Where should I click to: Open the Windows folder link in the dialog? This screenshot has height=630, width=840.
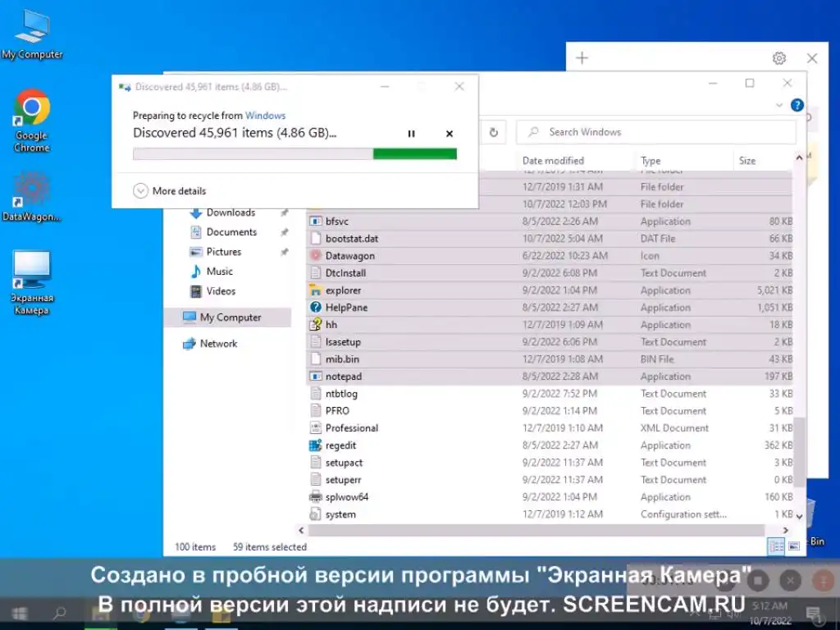pos(265,115)
